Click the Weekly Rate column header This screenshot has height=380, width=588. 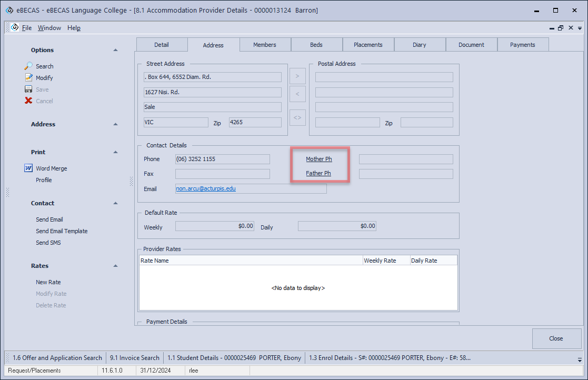(380, 261)
